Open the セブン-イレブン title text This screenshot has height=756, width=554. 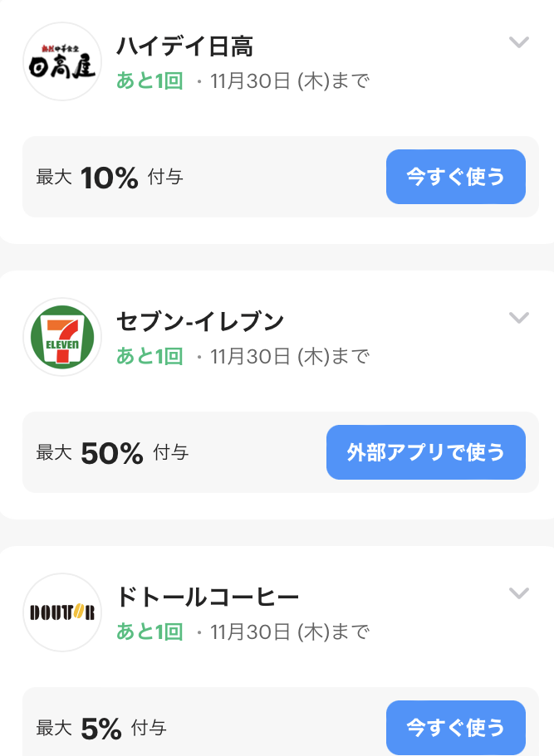tap(200, 322)
